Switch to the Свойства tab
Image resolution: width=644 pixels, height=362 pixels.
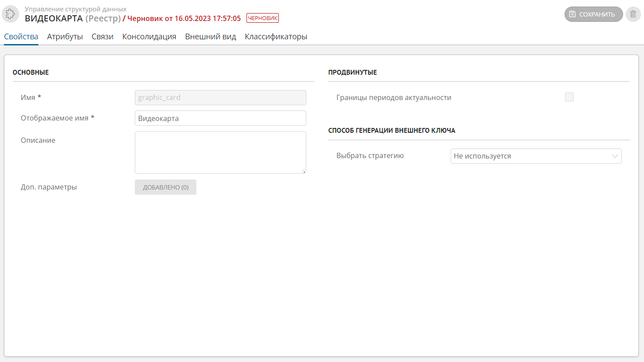(21, 37)
